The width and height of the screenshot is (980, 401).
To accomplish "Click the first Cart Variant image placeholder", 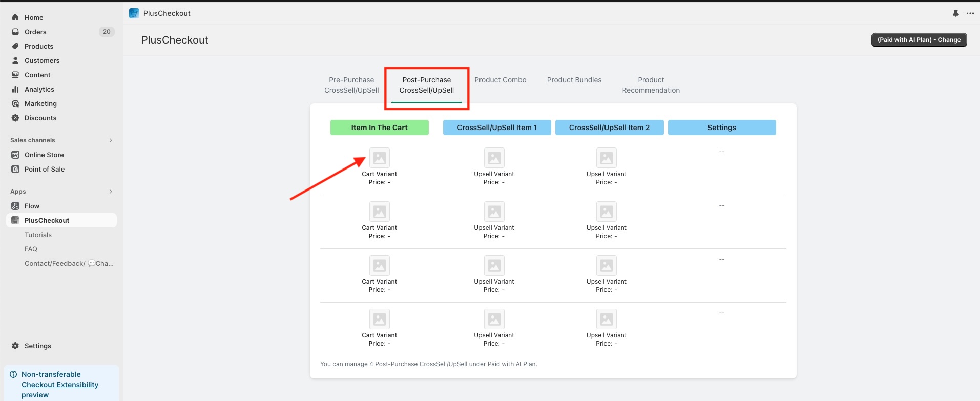I will [x=379, y=158].
